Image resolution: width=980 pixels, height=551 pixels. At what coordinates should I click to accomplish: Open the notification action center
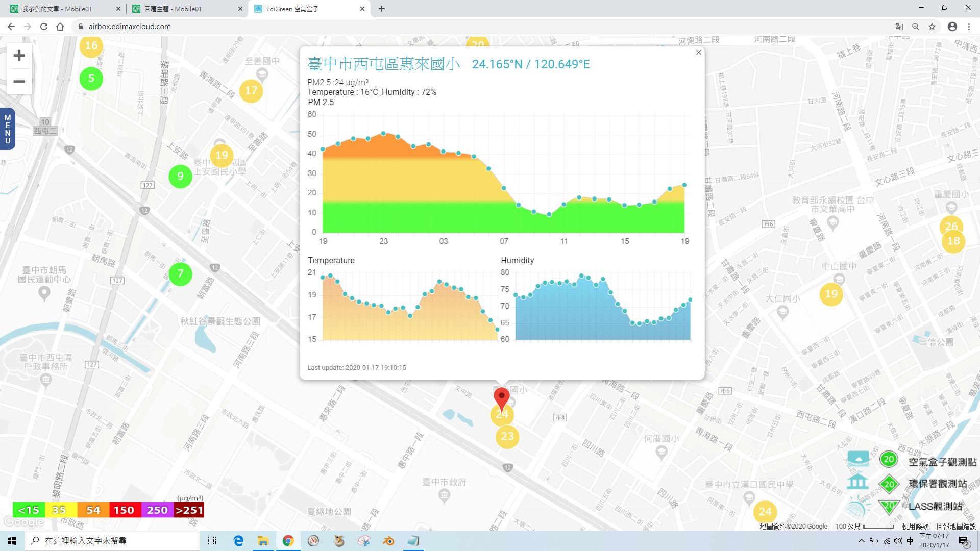[964, 541]
